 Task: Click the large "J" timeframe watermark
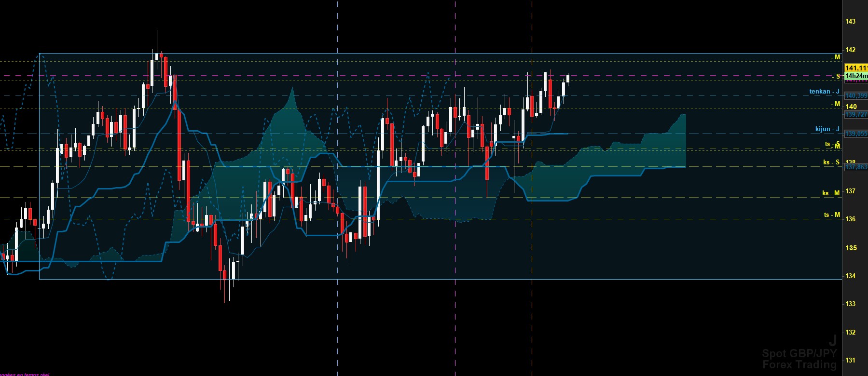click(833, 341)
